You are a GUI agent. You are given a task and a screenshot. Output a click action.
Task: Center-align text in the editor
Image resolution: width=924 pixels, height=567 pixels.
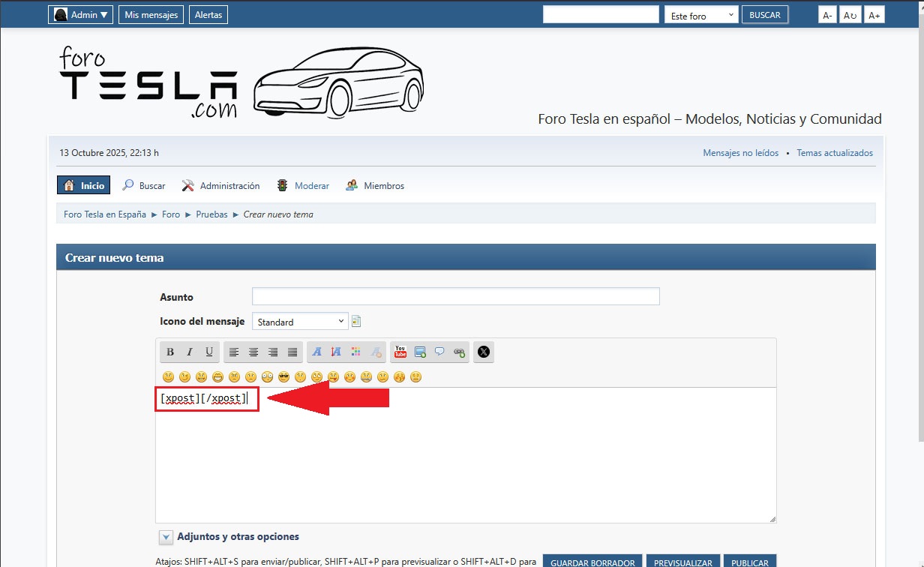click(253, 352)
